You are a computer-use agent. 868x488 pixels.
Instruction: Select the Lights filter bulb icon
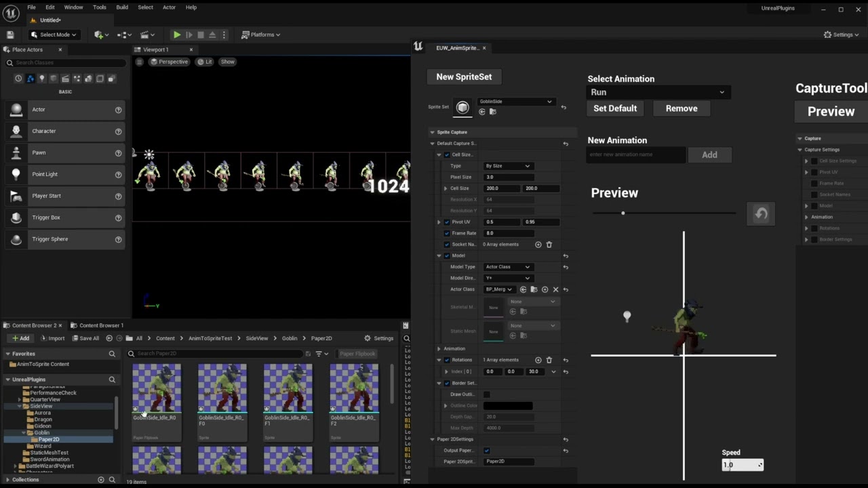click(41, 79)
